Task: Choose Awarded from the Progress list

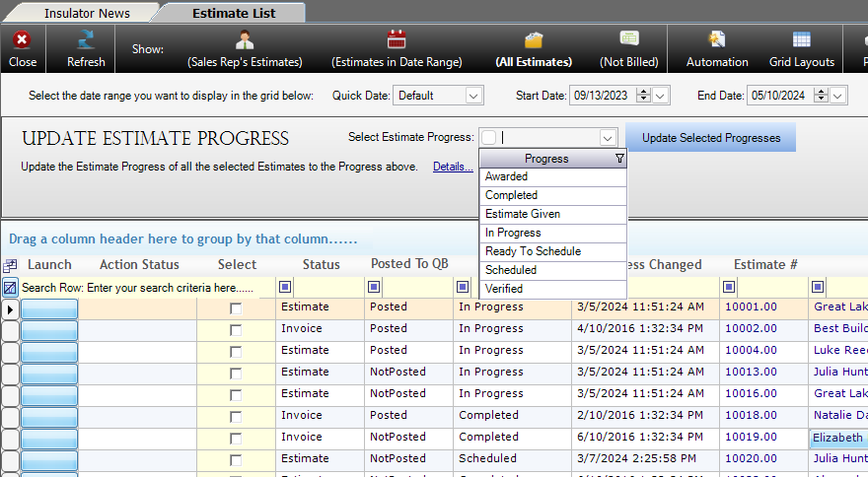Action: coord(552,176)
